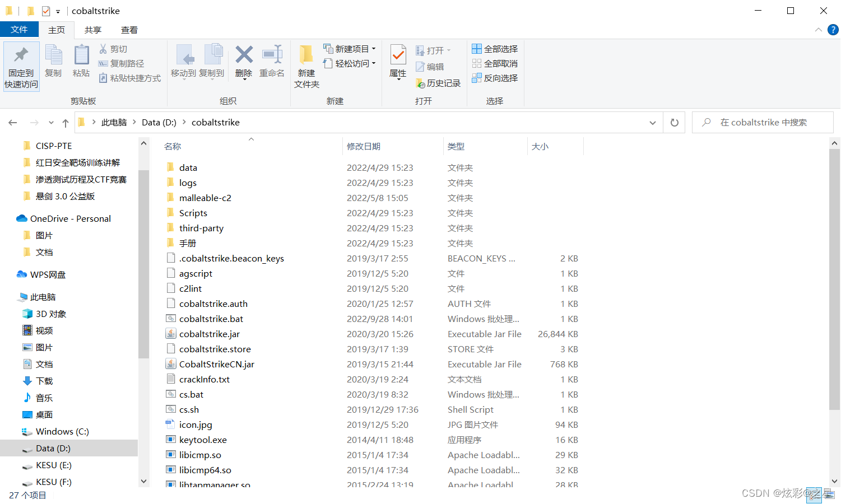Click the Pin to Quick access icon
Image resolution: width=841 pixels, height=504 pixels.
pyautogui.click(x=21, y=55)
